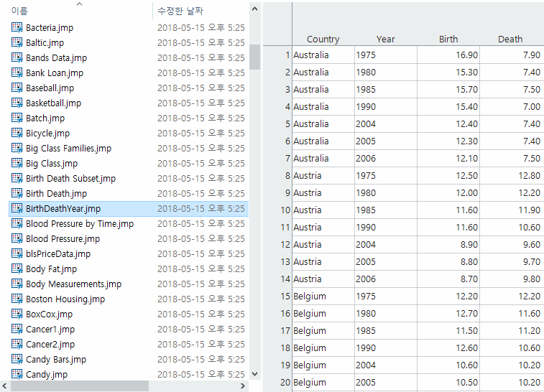Click the Cancer1.jmp file icon
This screenshot has height=392, width=544.
click(17, 329)
